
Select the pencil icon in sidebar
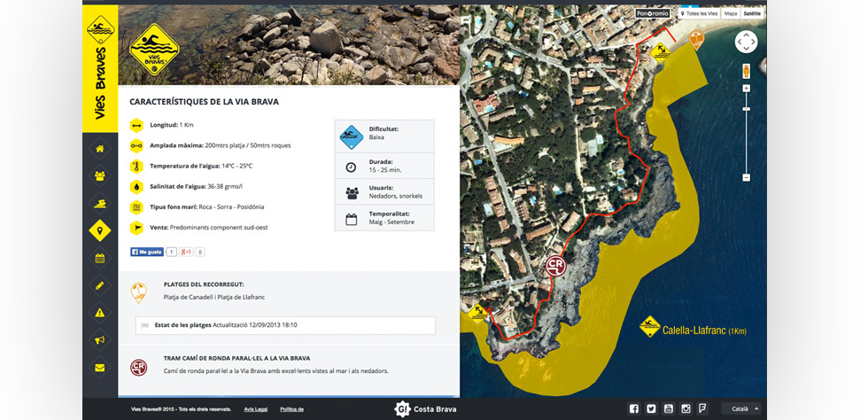(100, 285)
